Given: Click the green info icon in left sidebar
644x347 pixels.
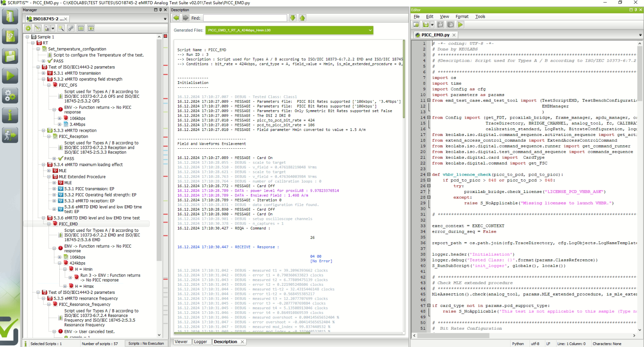Looking at the screenshot, I should pyautogui.click(x=10, y=115).
